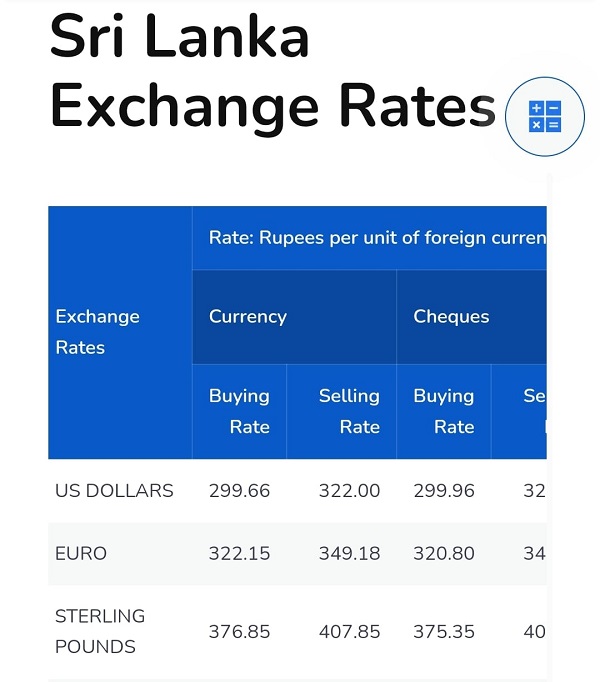Click the partially visible Cheques Selling Rate header
Viewport: 600px width, 682px height.
tap(519, 411)
